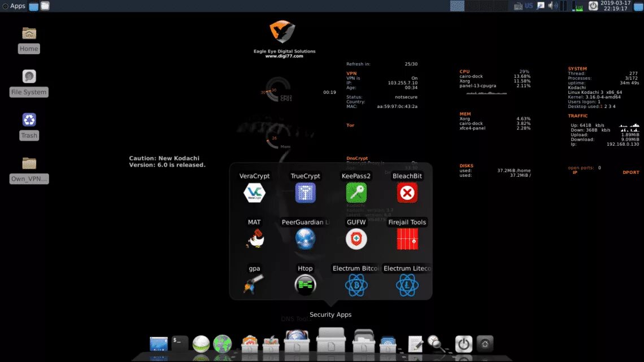Open the green globe browser dock icon
The image size is (644, 362).
point(222,344)
